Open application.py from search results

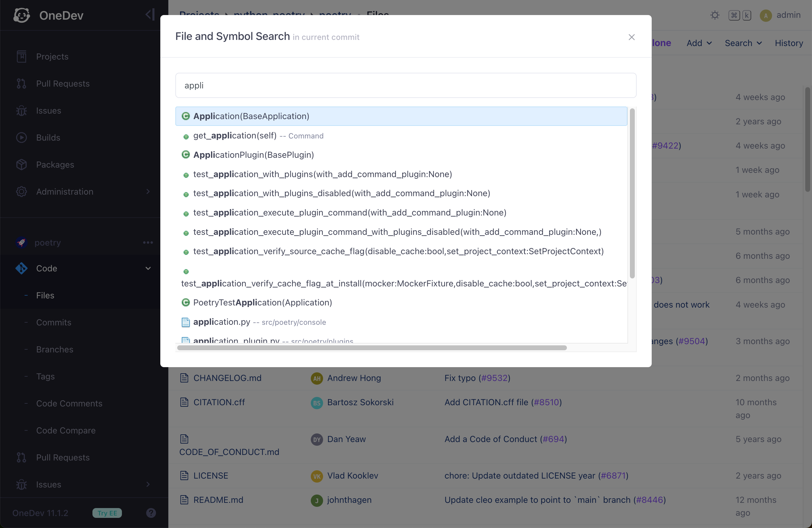point(221,322)
